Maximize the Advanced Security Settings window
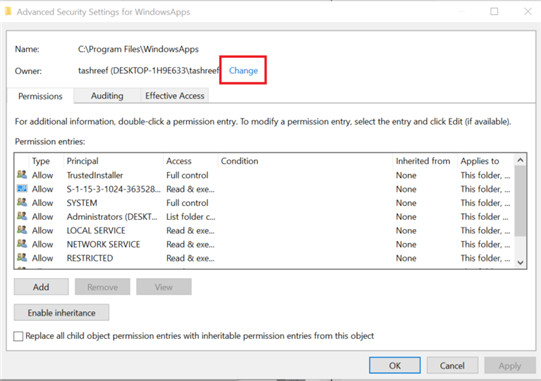Image resolution: width=541 pixels, height=381 pixels. coord(494,11)
